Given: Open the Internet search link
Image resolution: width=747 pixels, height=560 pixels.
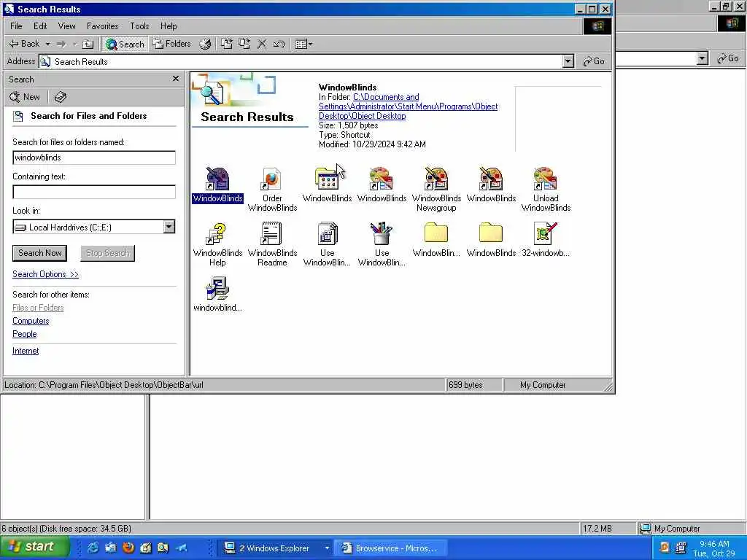Looking at the screenshot, I should (x=26, y=351).
